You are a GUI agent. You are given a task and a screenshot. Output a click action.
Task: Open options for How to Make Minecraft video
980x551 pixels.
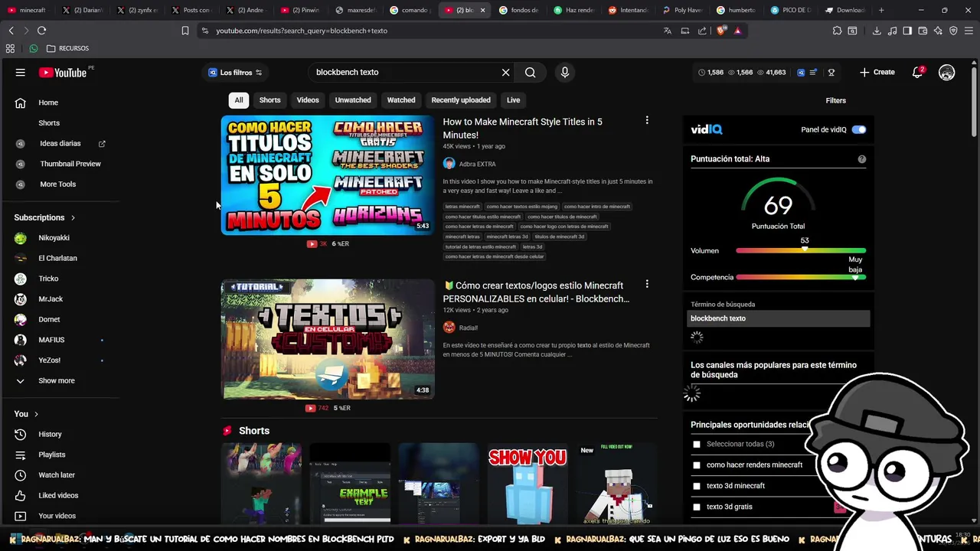647,121
